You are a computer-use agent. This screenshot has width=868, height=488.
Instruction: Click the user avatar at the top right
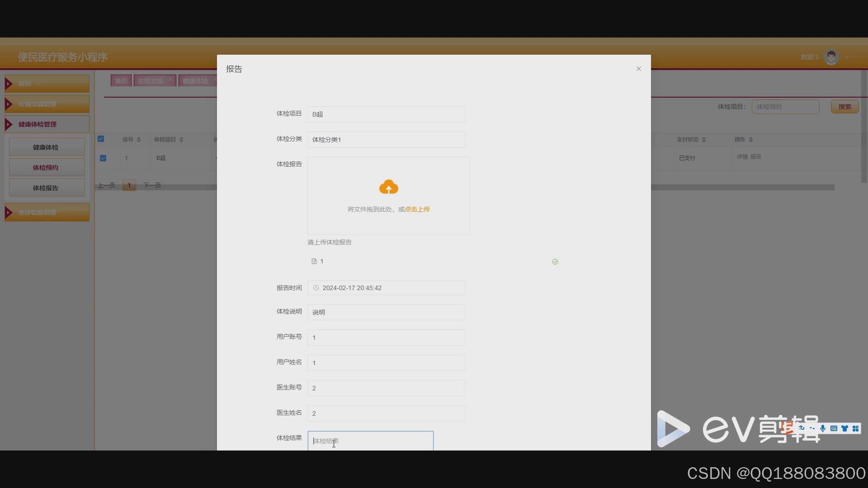tap(831, 56)
